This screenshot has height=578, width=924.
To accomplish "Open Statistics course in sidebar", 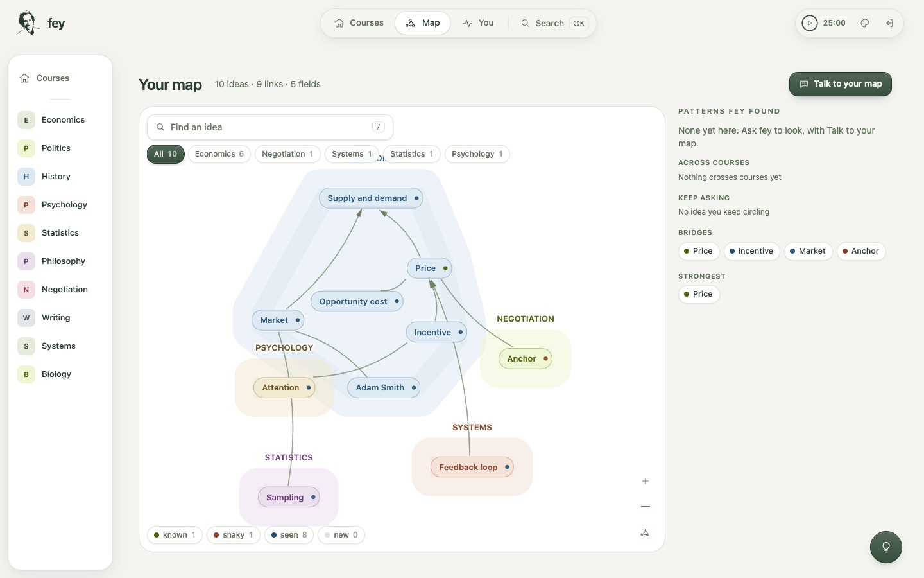I will coord(60,233).
